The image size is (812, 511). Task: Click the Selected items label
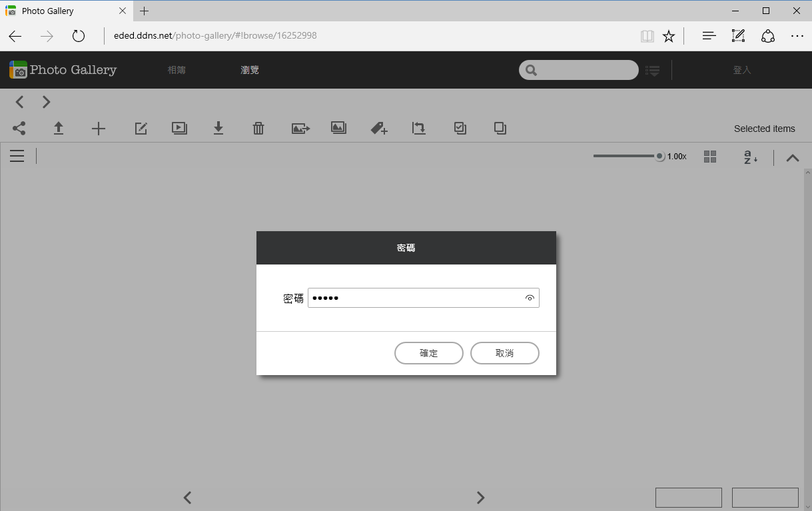point(765,129)
